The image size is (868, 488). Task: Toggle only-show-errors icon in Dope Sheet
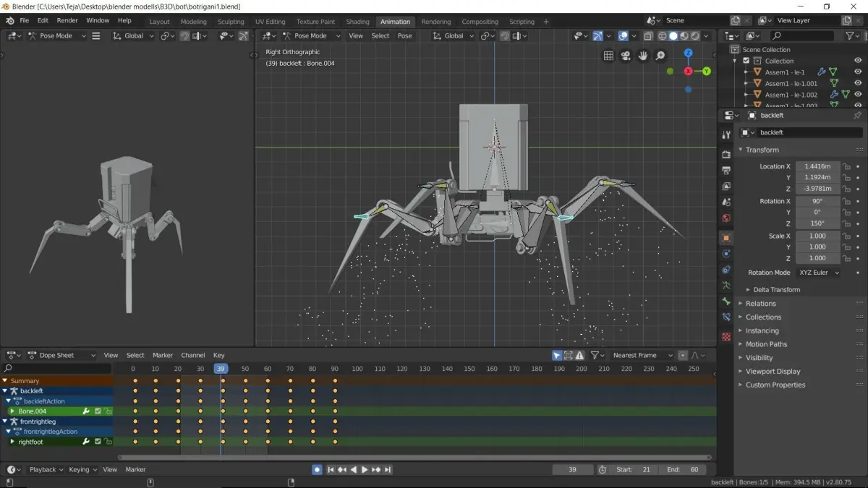(x=580, y=355)
